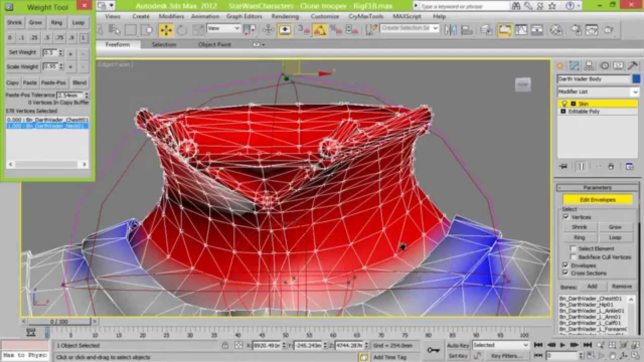Open the Animation menu
The height and width of the screenshot is (362, 644).
(205, 17)
